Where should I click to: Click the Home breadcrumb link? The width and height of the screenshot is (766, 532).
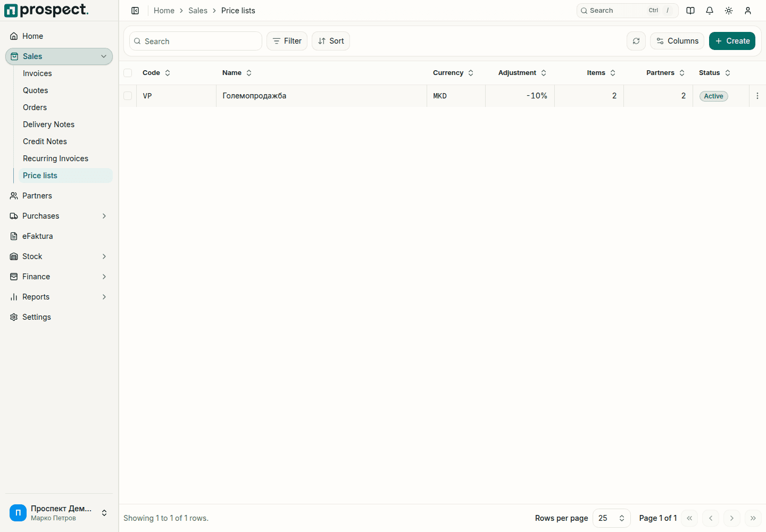coord(164,11)
